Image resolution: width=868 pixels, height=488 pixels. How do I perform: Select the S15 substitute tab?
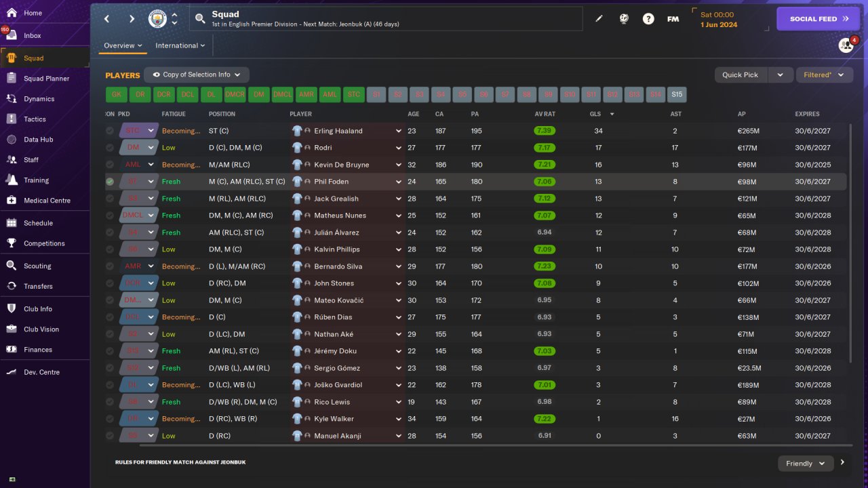tap(677, 95)
